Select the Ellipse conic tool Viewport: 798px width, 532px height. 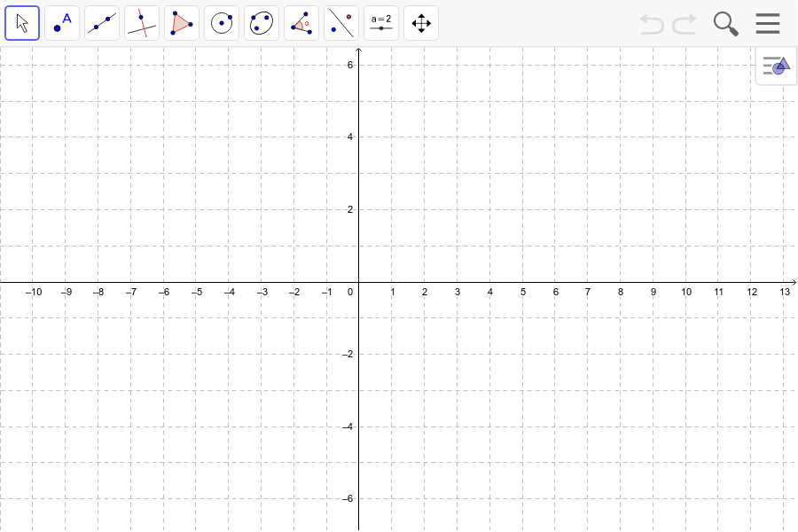pos(262,23)
